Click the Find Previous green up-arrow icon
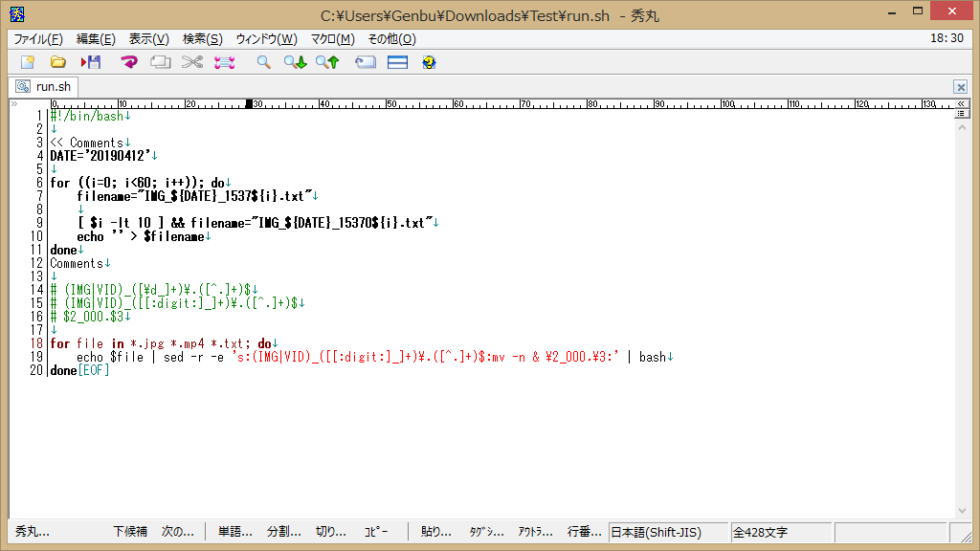 pos(327,62)
